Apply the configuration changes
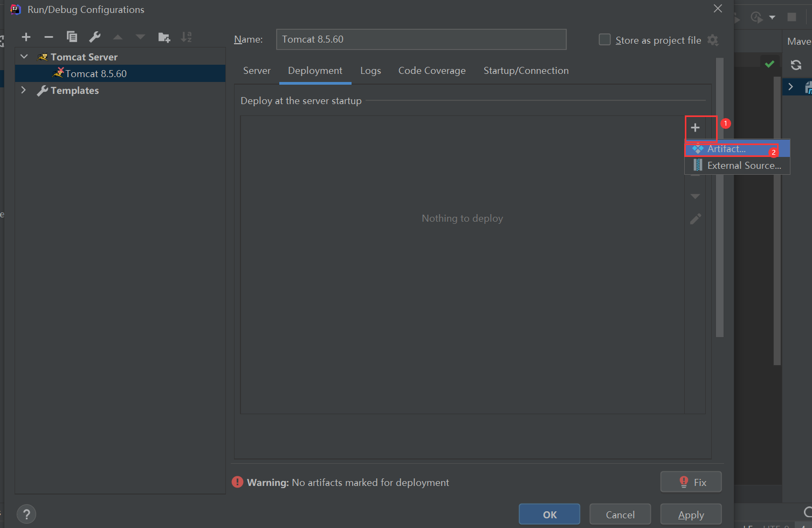This screenshot has width=812, height=528. [x=691, y=515]
